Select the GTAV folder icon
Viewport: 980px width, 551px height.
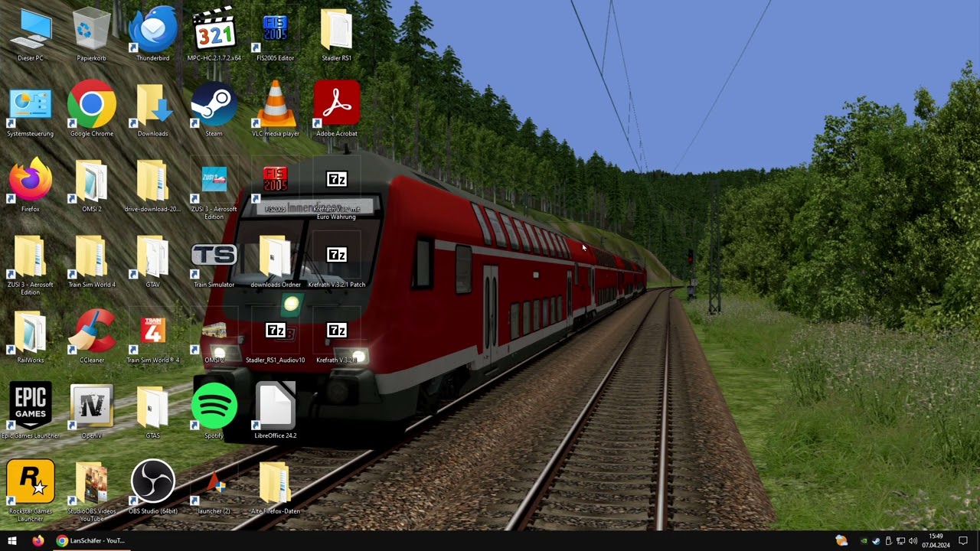153,262
